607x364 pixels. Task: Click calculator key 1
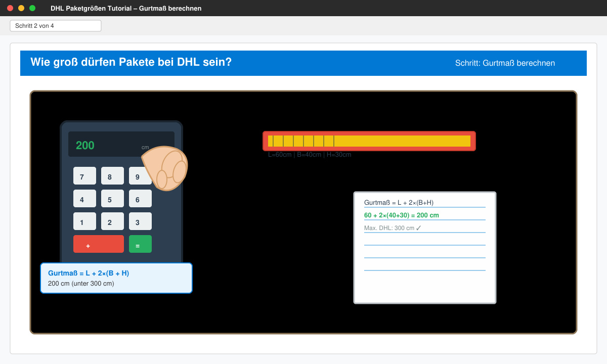(x=84, y=221)
